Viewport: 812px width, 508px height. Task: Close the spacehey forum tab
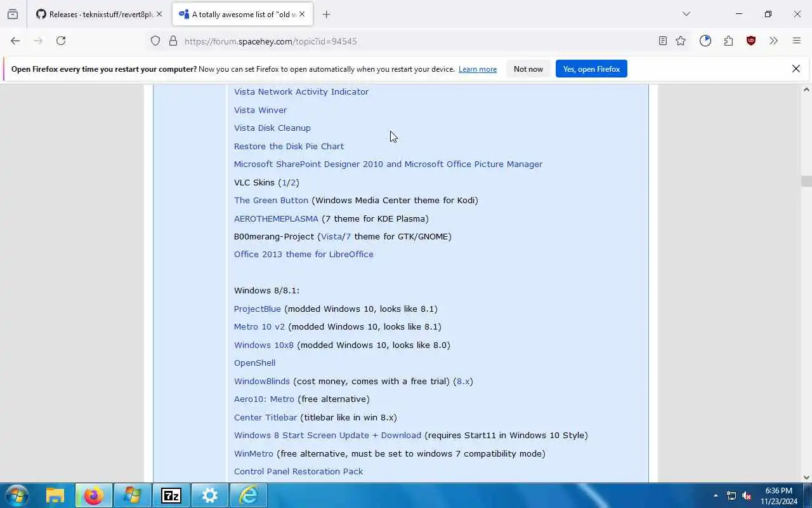[x=302, y=14]
